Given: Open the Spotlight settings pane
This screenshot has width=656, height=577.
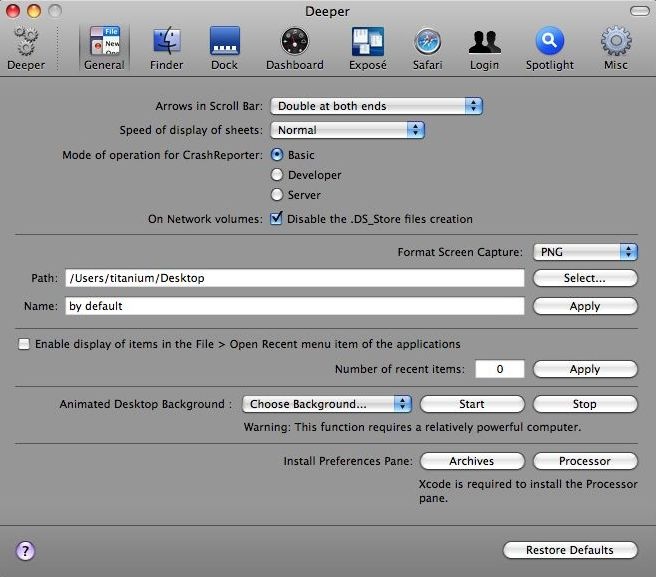Looking at the screenshot, I should click(x=549, y=47).
